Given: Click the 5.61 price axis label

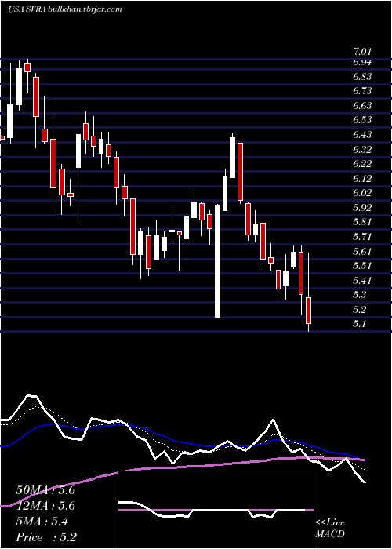Looking at the screenshot, I should (x=362, y=252).
